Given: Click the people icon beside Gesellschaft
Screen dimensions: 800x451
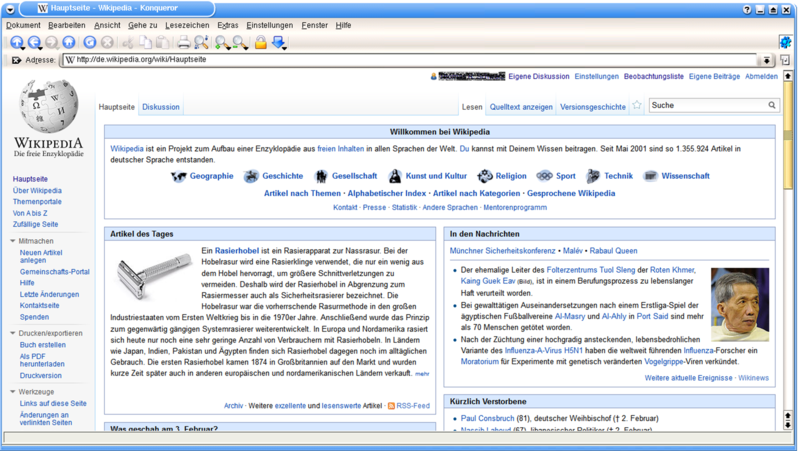Looking at the screenshot, I should [321, 177].
